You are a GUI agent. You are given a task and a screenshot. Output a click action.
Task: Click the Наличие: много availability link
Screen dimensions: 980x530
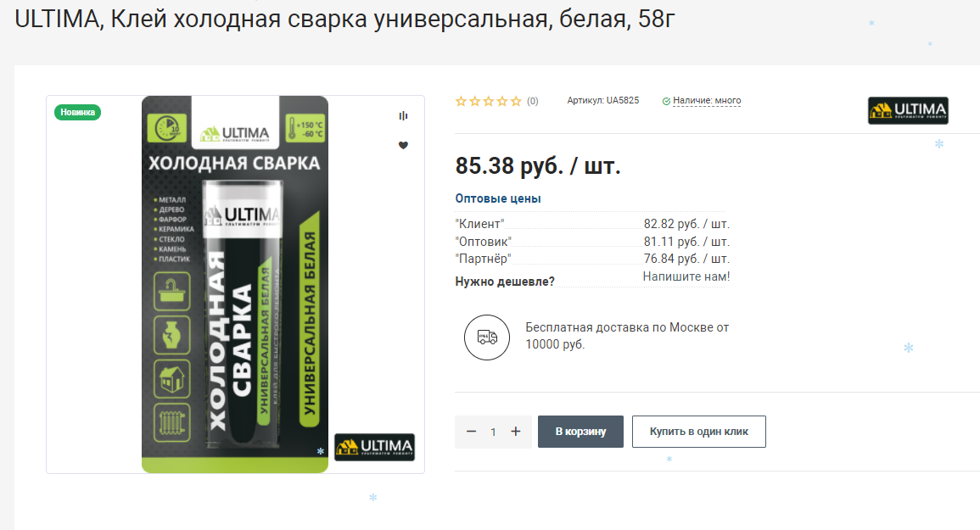pos(707,101)
